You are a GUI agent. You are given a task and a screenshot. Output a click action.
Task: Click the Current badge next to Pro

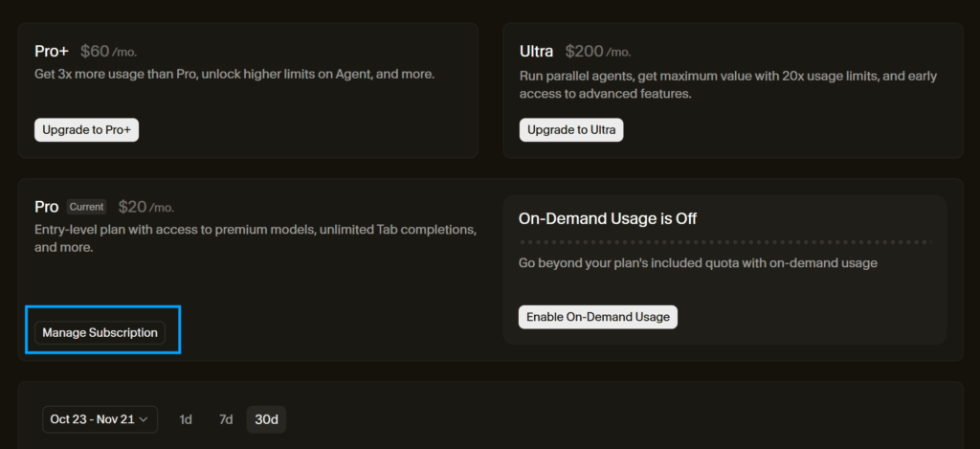86,207
